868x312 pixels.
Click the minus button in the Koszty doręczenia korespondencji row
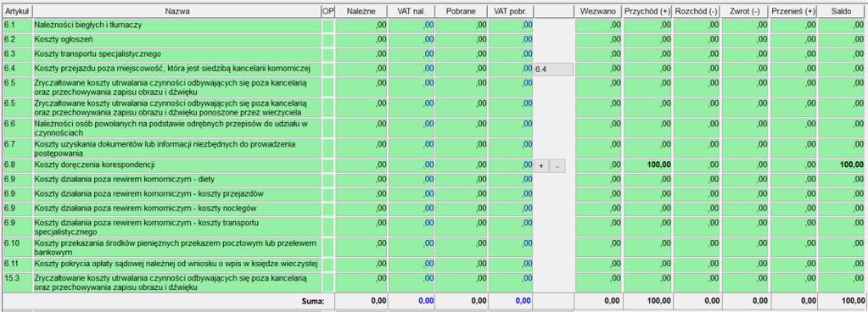click(557, 166)
